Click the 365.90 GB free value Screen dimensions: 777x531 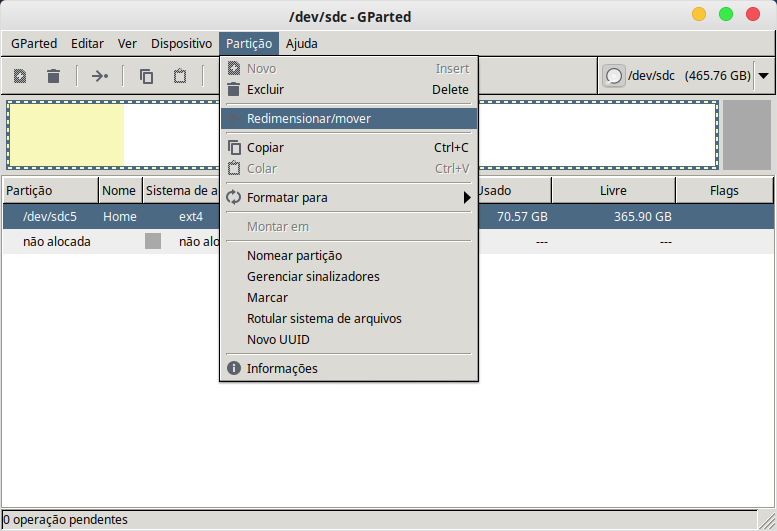click(x=643, y=216)
